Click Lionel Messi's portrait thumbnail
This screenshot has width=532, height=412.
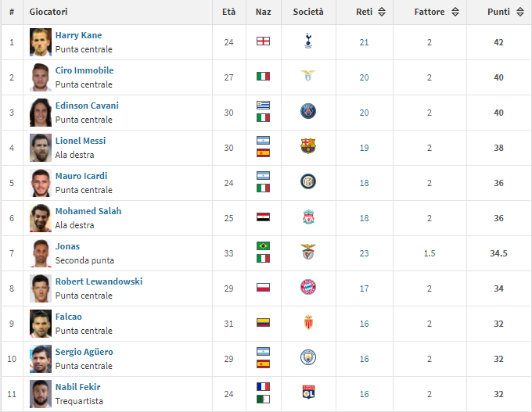tap(41, 148)
